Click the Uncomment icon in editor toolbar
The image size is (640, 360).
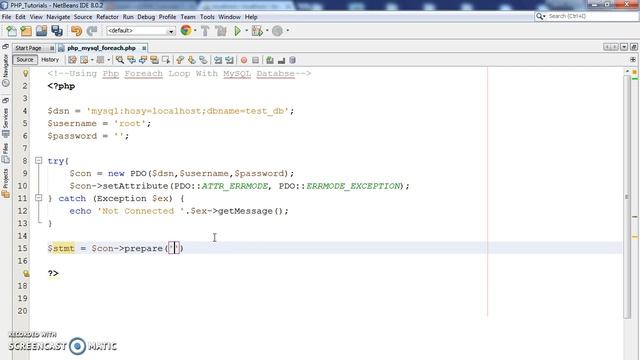click(x=281, y=60)
